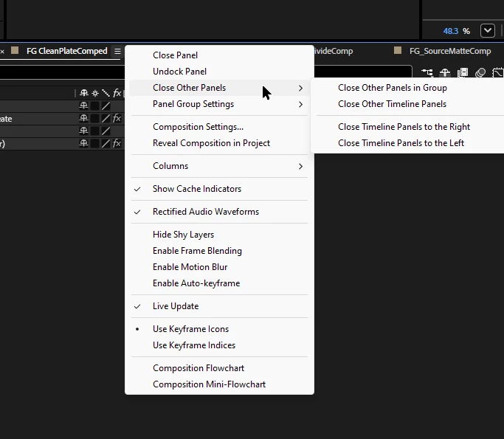Click FG CleanPlateComped tab label color swatch
Image resolution: width=504 pixels, height=439 pixels.
(15, 50)
